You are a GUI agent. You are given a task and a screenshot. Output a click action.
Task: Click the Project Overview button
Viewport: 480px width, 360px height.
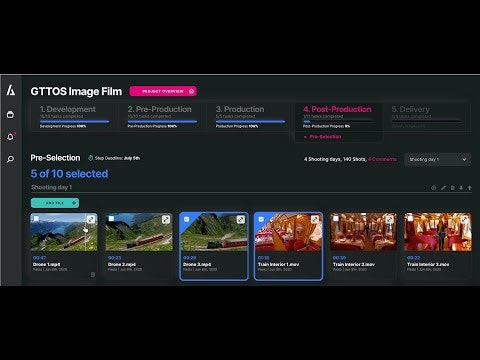[163, 91]
